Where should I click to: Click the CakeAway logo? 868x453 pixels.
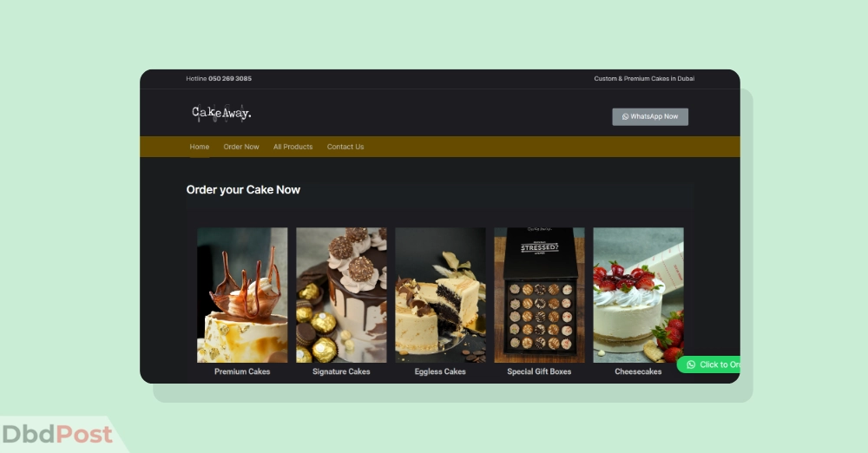click(x=221, y=113)
